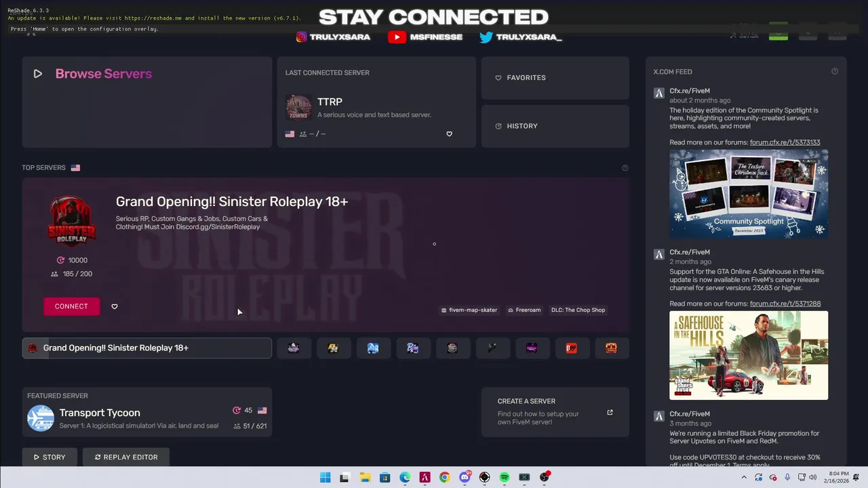Connect to Sinister Roleplay server
This screenshot has width=868, height=488.
pyautogui.click(x=71, y=306)
